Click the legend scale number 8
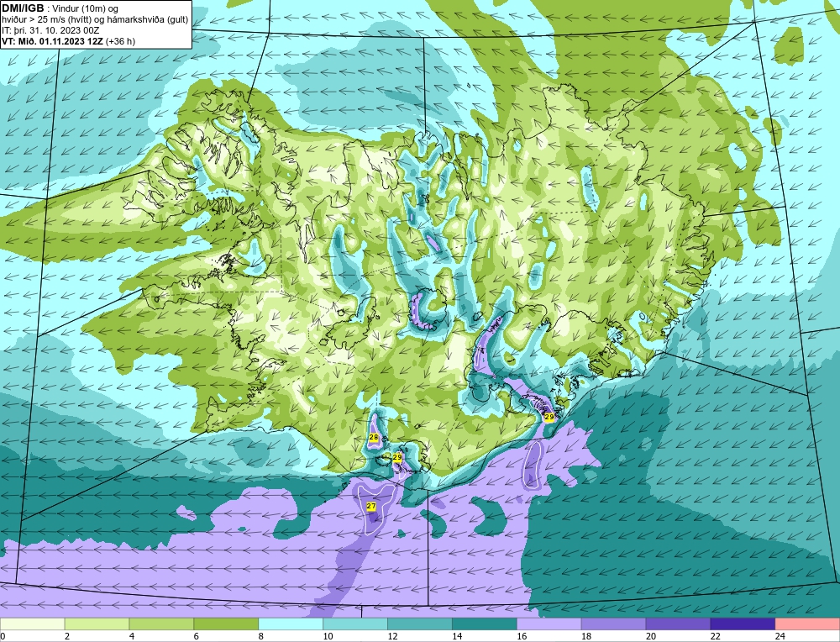The height and width of the screenshot is (642, 840). (x=261, y=636)
